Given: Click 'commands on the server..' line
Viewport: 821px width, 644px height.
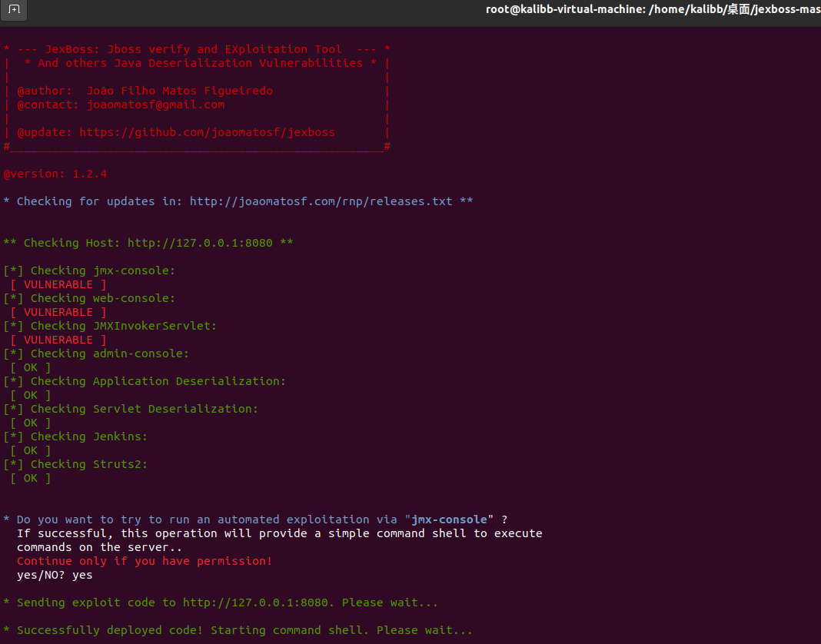Looking at the screenshot, I should (x=99, y=548).
